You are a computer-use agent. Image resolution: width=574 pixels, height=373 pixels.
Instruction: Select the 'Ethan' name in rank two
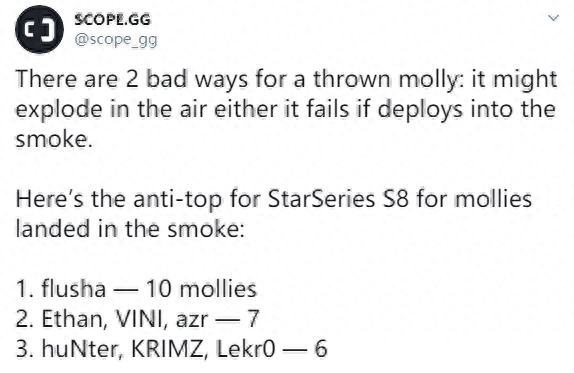click(x=74, y=319)
